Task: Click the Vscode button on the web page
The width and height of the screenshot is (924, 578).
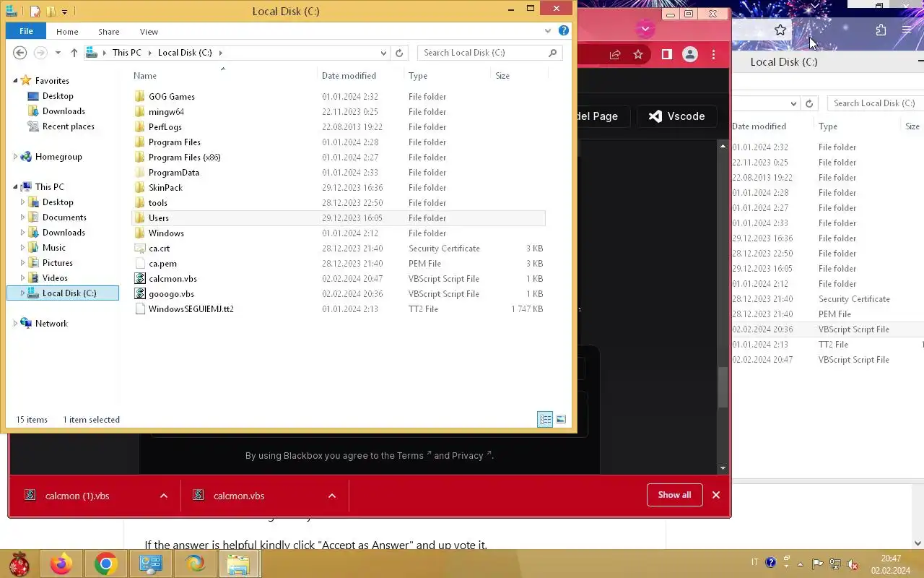Action: [676, 116]
